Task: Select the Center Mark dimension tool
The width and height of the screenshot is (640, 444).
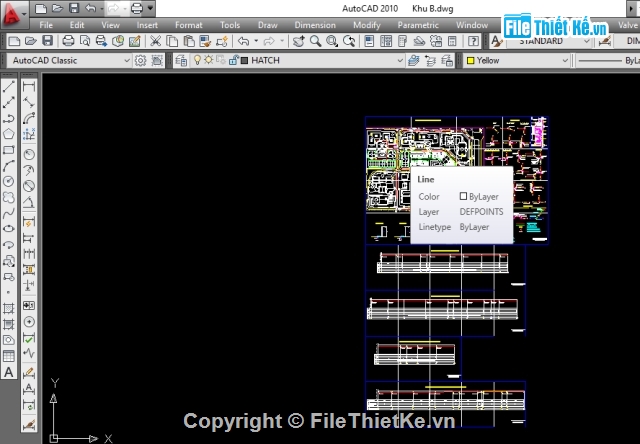Action: tap(29, 322)
